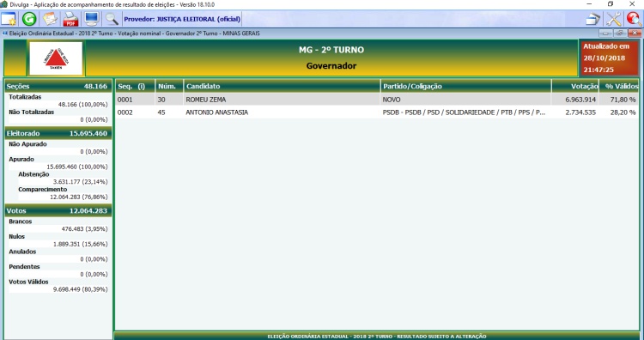Click the Governador heading

coord(331,66)
